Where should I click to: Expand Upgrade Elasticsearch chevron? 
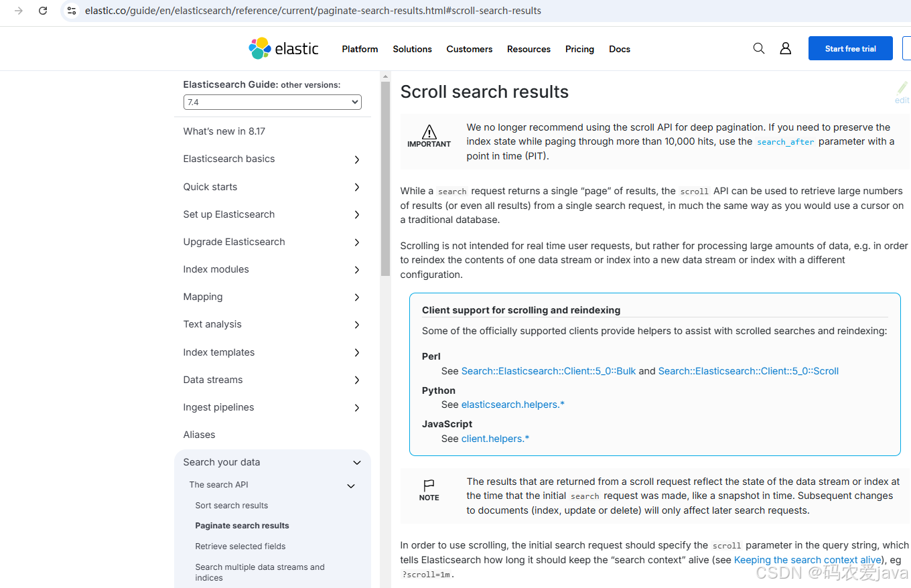point(357,242)
